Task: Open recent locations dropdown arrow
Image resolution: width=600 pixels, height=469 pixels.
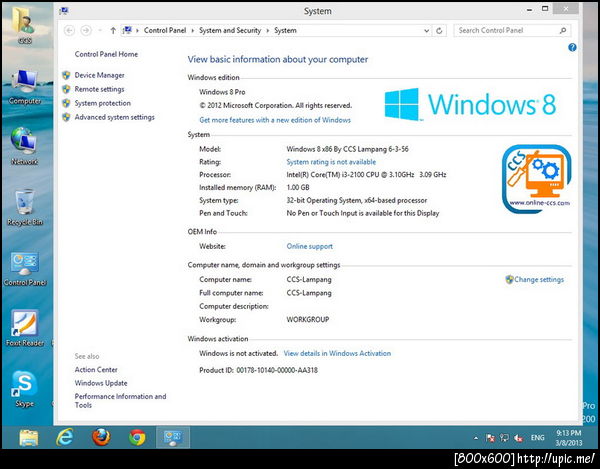Action: [x=100, y=31]
